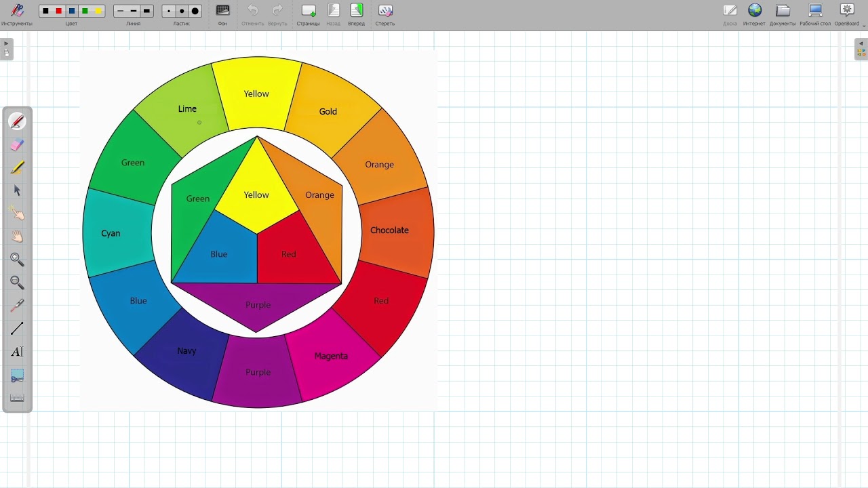868x488 pixels.
Task: Select the thickest line width
Action: pyautogui.click(x=147, y=11)
